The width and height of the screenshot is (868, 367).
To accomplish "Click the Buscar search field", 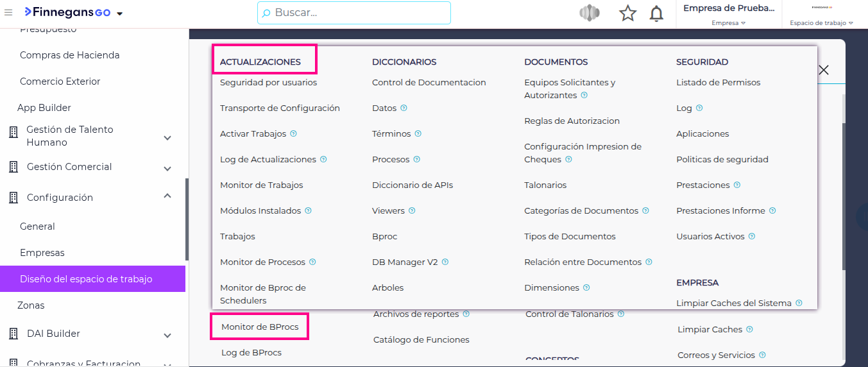I will (354, 13).
